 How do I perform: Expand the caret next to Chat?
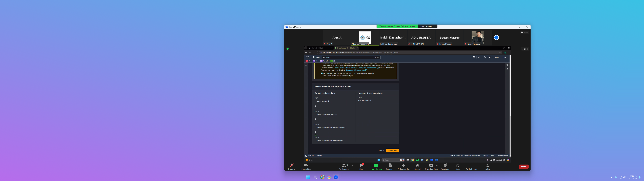366,165
